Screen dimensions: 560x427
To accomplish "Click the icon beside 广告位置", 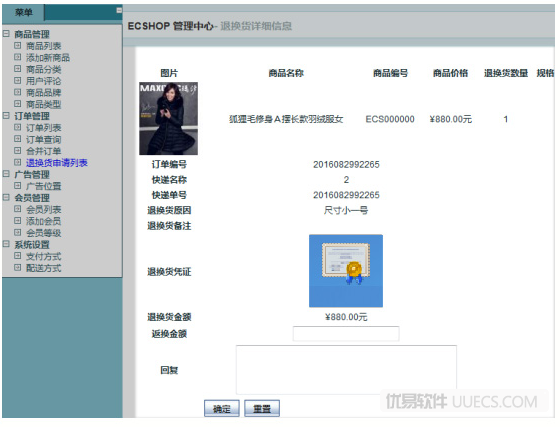I will pos(18,185).
